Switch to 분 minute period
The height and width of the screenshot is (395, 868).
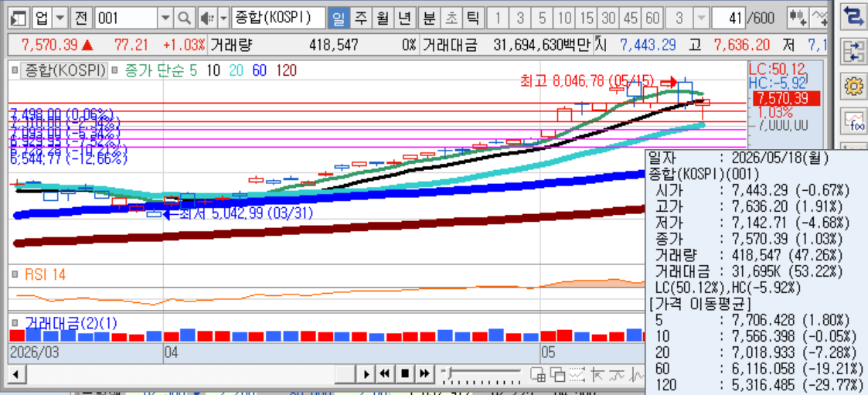[429, 19]
